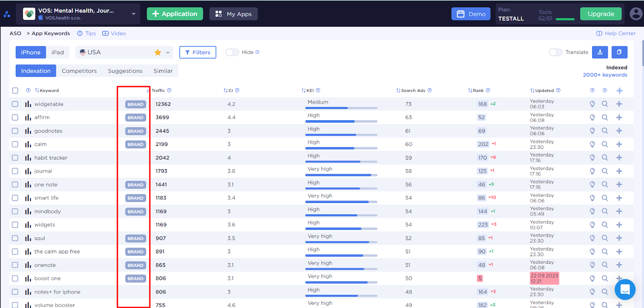Click the user account avatar icon
This screenshot has height=308, width=644.
[x=636, y=14]
